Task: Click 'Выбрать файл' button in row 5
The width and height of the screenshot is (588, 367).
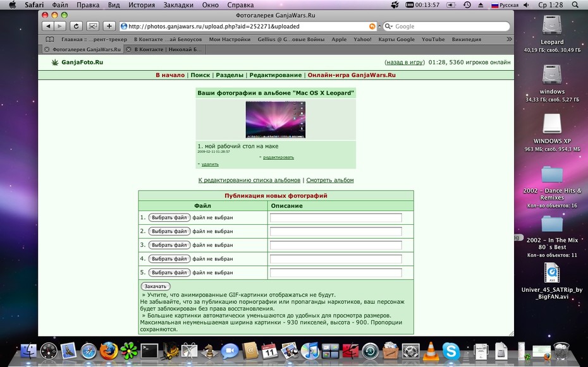Action: (169, 273)
